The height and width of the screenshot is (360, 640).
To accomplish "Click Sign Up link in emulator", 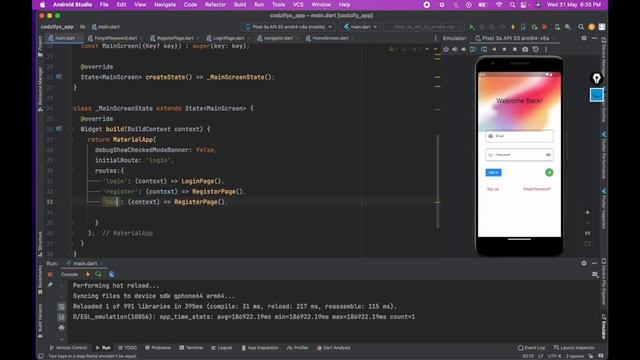I will pos(493,189).
